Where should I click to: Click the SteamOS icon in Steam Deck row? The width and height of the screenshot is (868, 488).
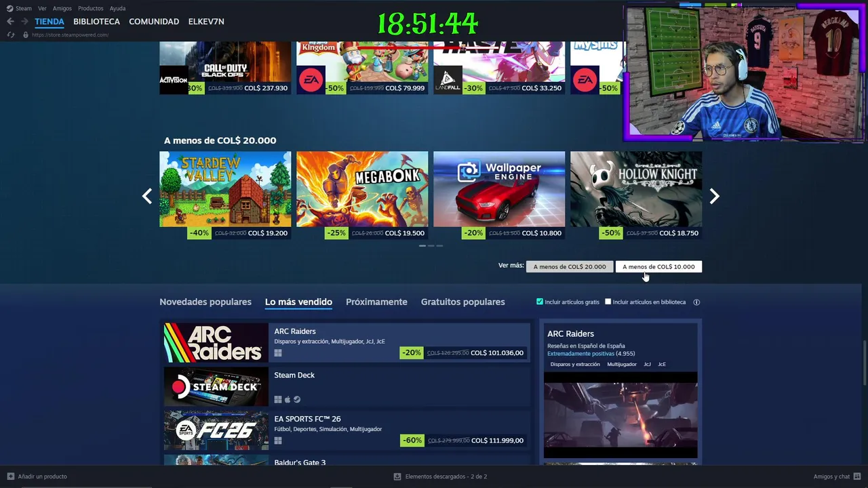(297, 399)
